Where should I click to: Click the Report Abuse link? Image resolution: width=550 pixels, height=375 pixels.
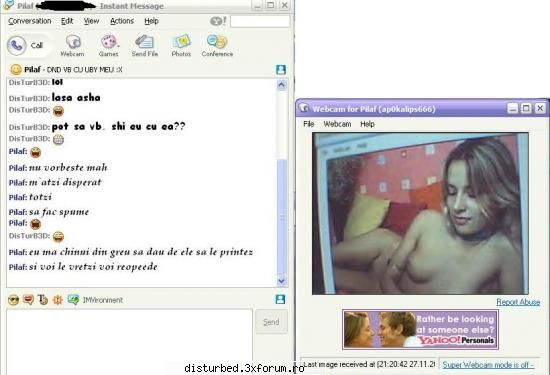pyautogui.click(x=518, y=302)
